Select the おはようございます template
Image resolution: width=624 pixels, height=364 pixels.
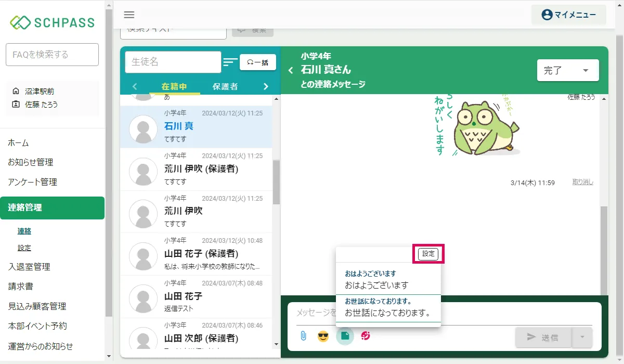coord(388,280)
